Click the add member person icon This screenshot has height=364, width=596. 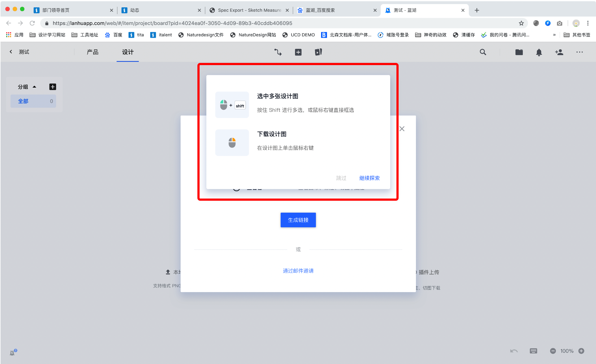coord(559,52)
